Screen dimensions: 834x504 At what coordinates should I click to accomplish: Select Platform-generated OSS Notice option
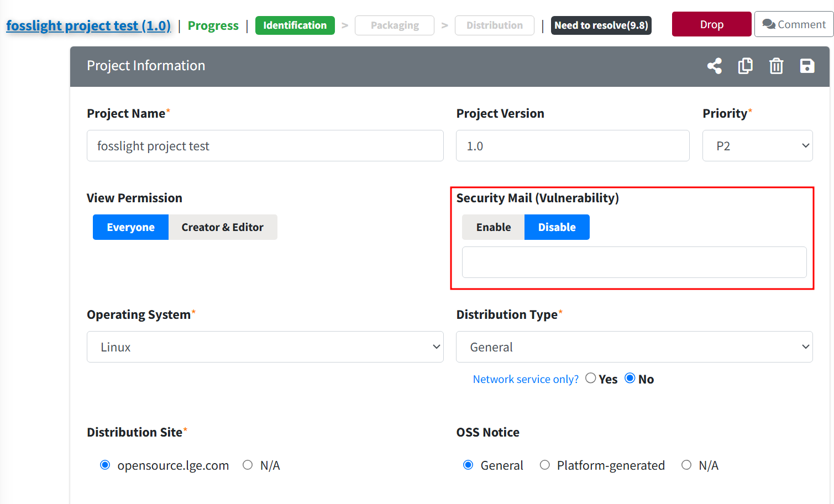click(x=545, y=465)
